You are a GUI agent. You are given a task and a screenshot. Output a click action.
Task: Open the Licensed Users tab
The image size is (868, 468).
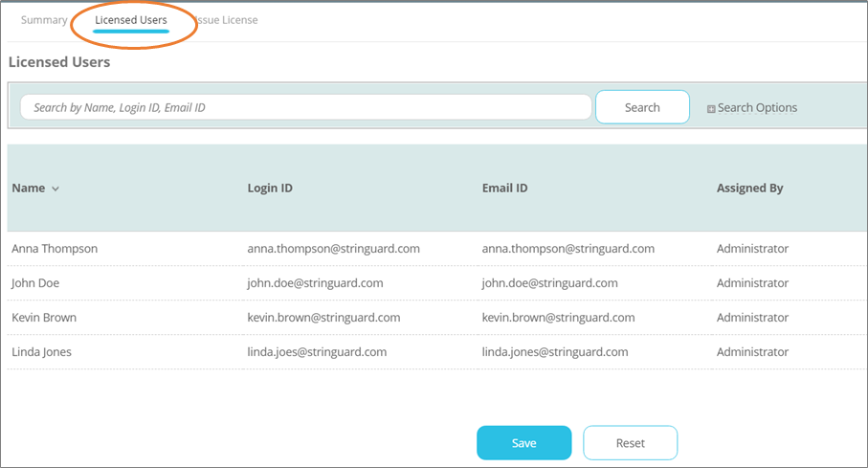[x=131, y=20]
